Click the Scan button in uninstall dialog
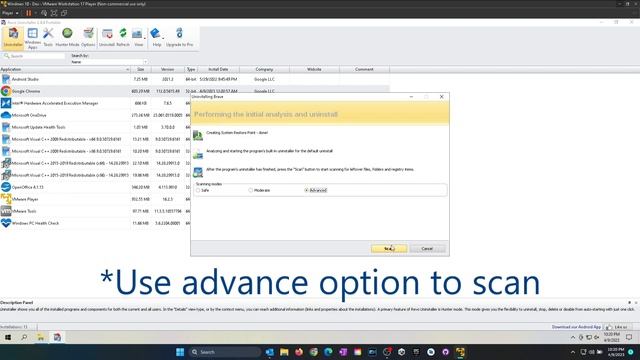Screen dimensions: 640x360 [x=389, y=249]
